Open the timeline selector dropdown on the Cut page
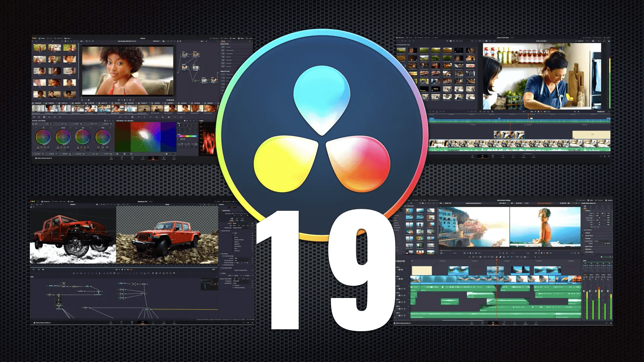The height and width of the screenshot is (362, 644). point(542,40)
